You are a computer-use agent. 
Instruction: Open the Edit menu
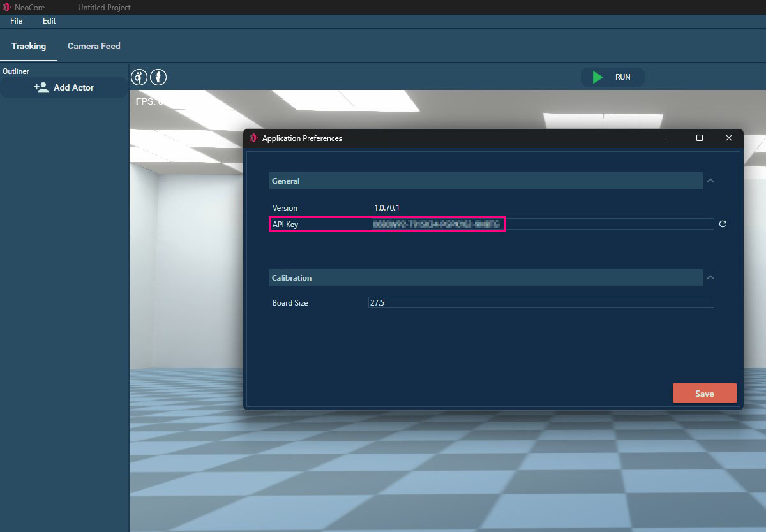tap(49, 21)
